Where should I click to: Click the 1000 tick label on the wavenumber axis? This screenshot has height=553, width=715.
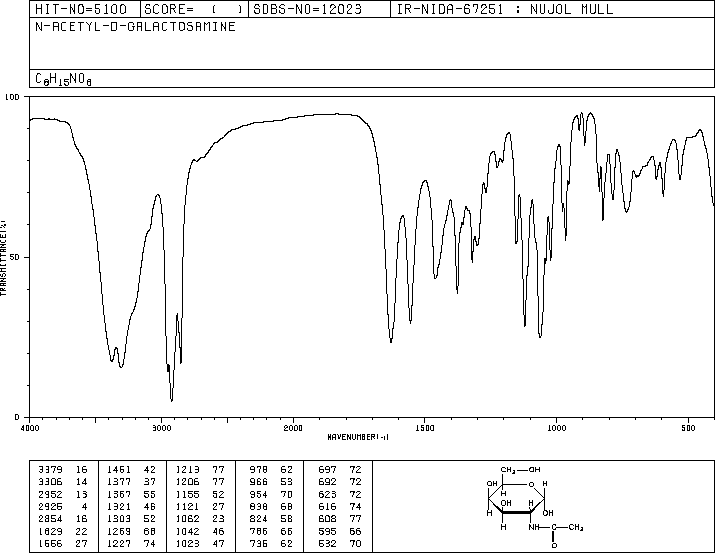click(556, 428)
